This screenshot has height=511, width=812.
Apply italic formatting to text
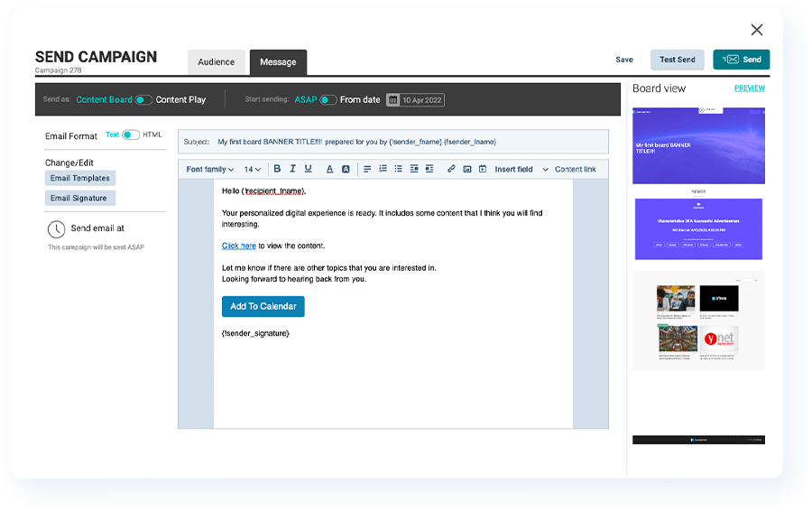tap(292, 169)
